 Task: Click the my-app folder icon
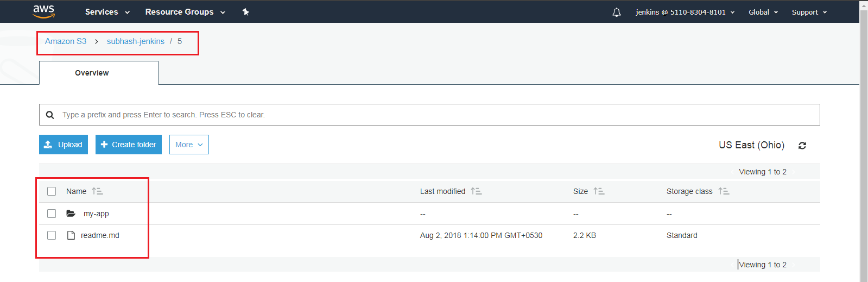point(71,214)
